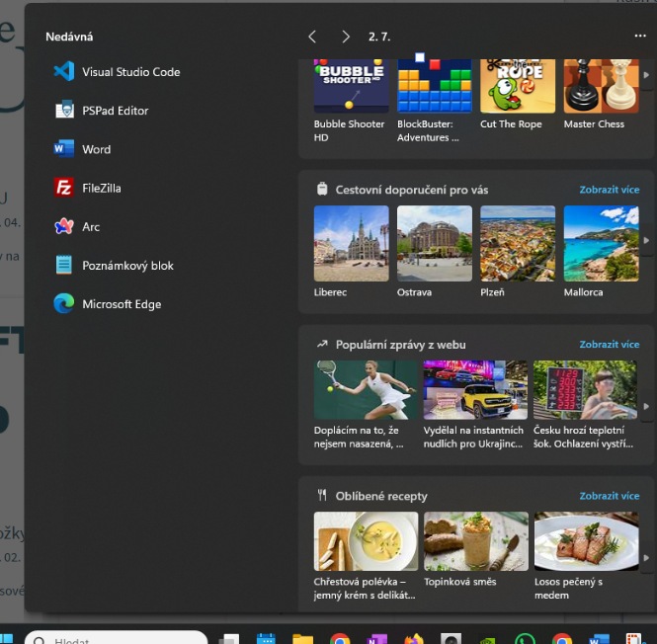Click the 'Česku hrozí teplotní šok' headline
657x644 pixels.
(x=583, y=437)
